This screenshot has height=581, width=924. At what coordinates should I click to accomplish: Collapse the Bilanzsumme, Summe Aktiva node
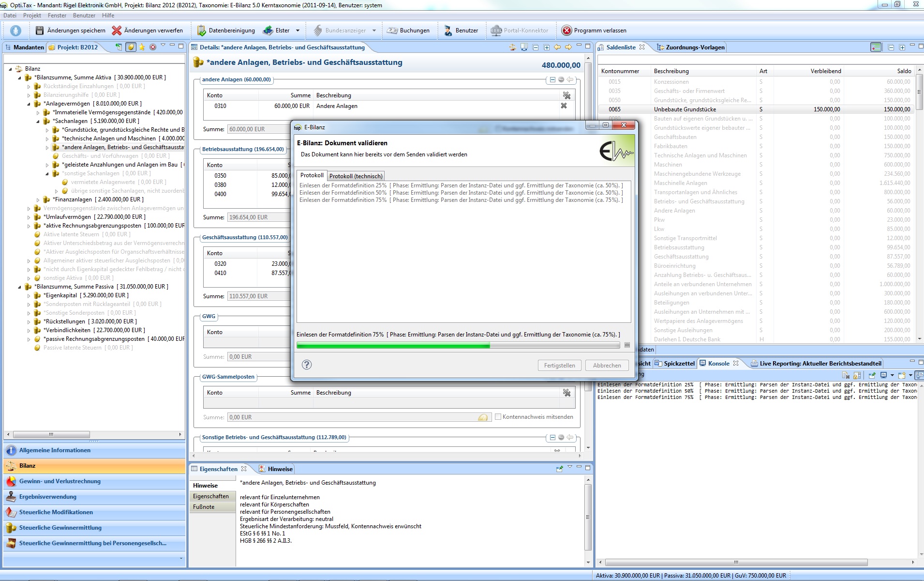pos(19,77)
